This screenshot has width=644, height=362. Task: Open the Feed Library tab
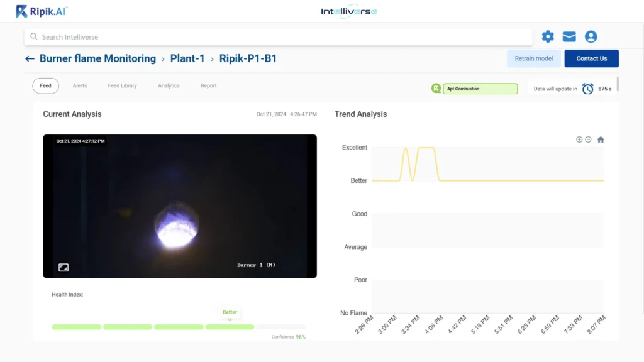122,85
